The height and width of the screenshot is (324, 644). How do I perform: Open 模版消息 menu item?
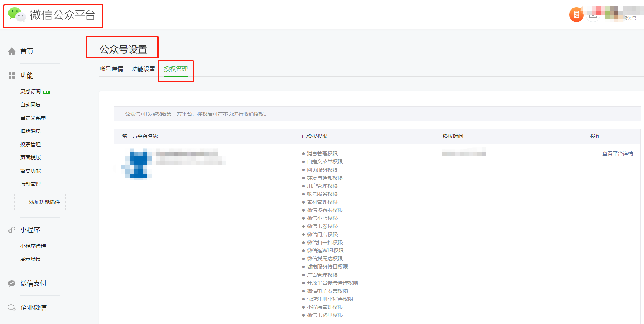(x=30, y=131)
